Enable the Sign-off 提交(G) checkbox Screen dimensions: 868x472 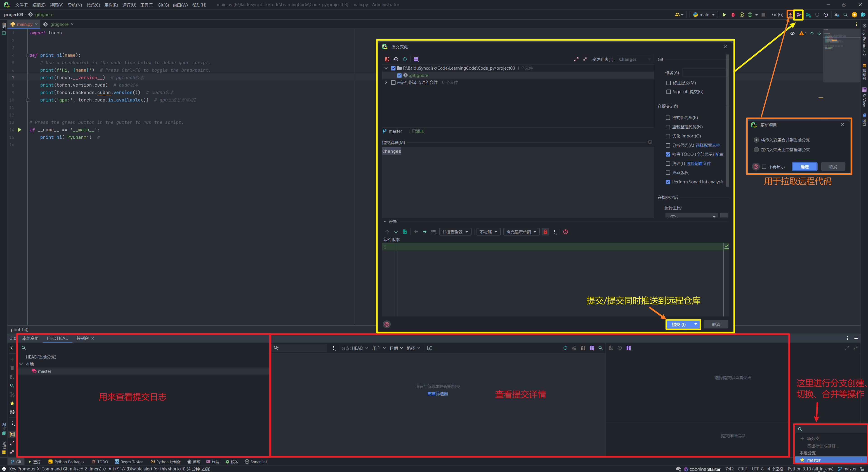(669, 92)
